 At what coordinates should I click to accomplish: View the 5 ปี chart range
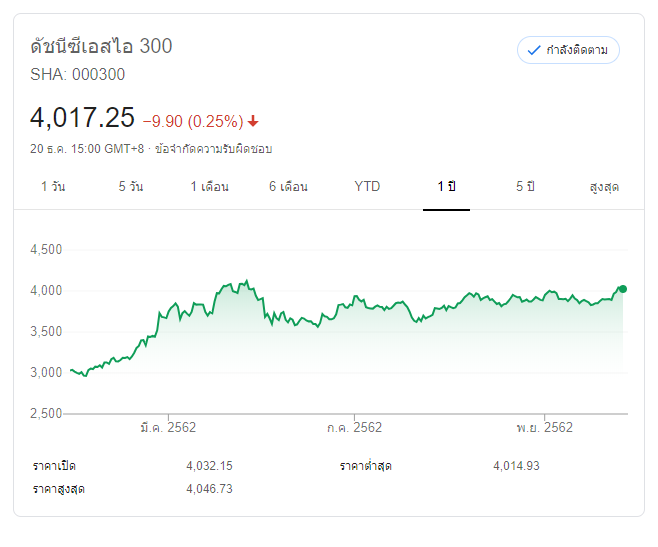[x=525, y=187]
